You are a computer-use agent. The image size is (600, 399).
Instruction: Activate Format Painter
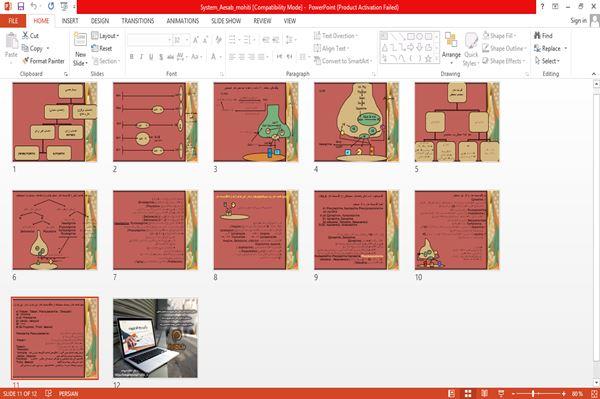tap(43, 61)
